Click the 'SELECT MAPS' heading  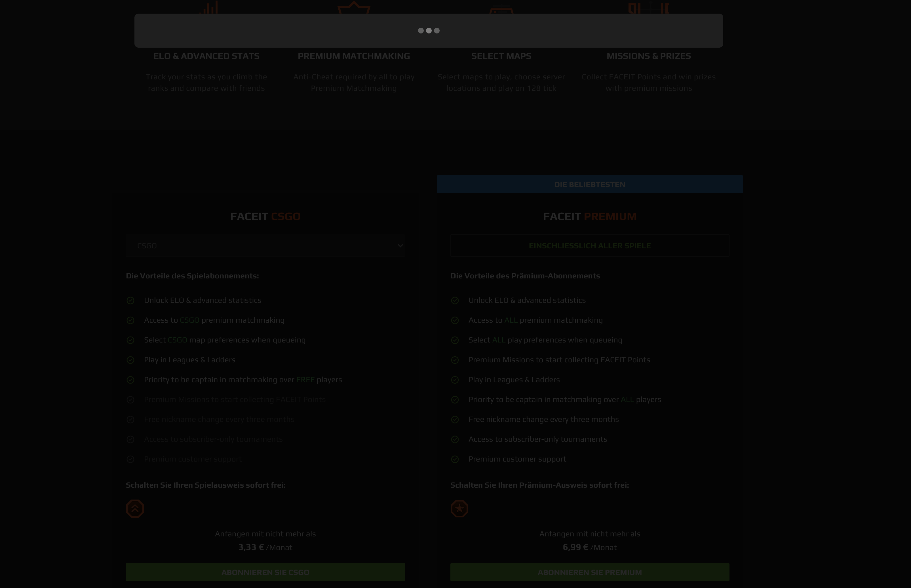(x=501, y=56)
